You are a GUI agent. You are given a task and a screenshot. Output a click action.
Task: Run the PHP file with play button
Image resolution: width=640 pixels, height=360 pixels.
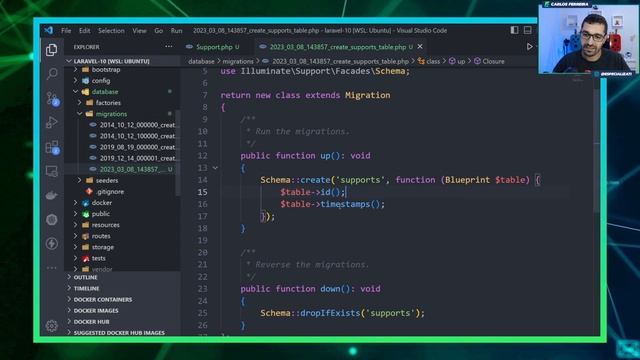click(x=529, y=47)
